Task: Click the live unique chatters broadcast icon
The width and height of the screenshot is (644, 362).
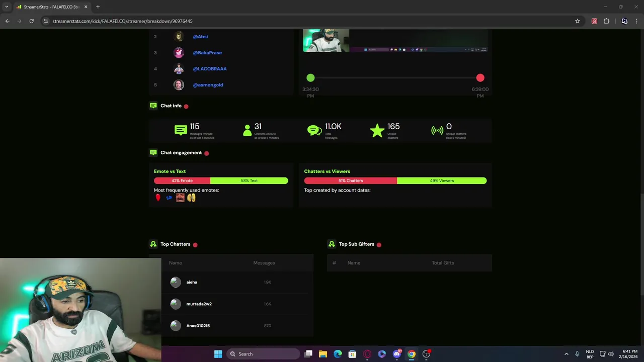Action: click(x=437, y=131)
